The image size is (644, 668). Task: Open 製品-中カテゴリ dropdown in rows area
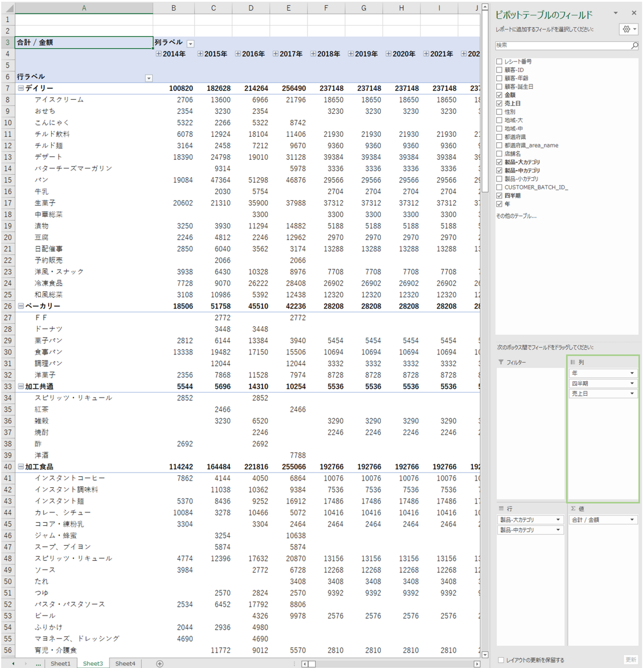pyautogui.click(x=558, y=530)
